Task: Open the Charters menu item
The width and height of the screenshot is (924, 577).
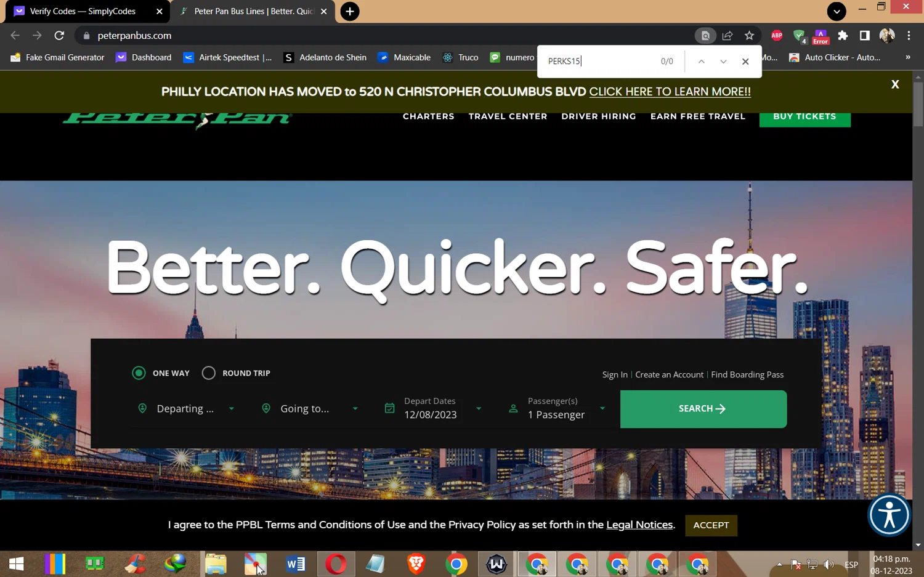Action: point(429,116)
